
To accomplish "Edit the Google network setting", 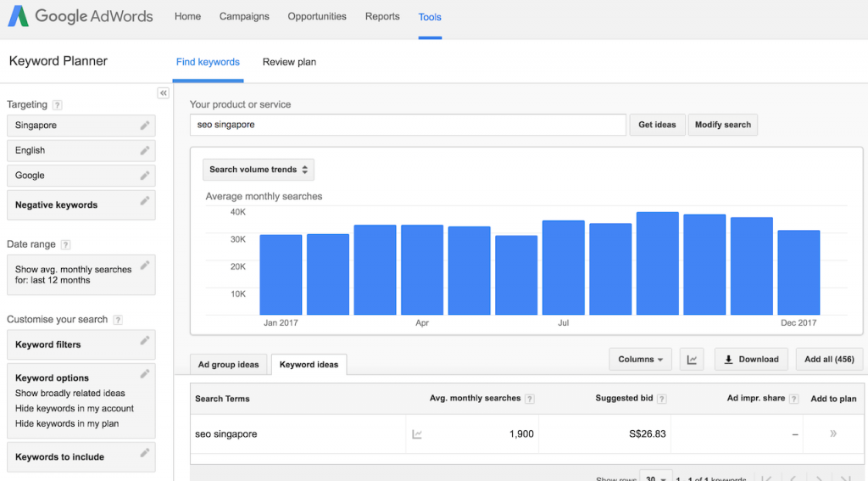I will coord(144,176).
